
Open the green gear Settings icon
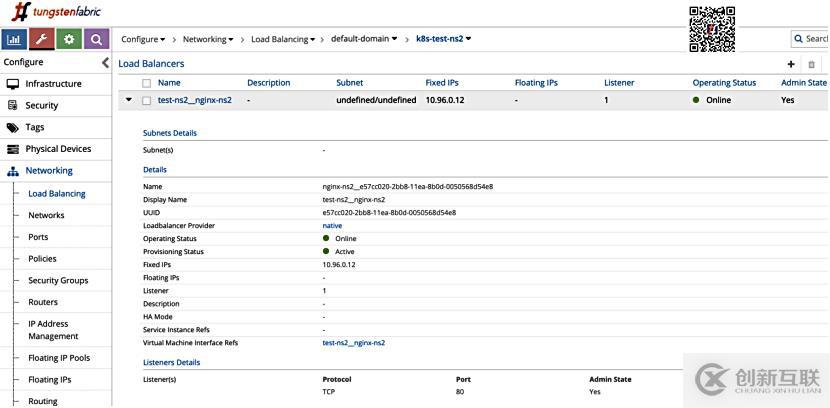(69, 39)
